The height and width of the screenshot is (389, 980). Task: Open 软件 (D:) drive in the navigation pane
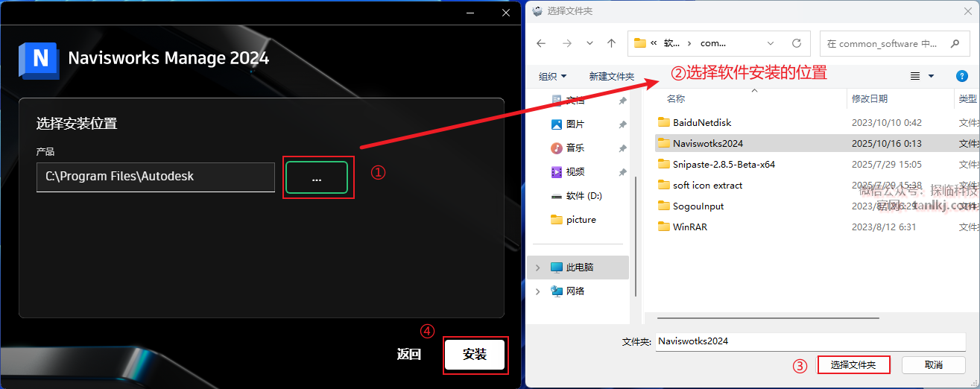click(x=584, y=195)
